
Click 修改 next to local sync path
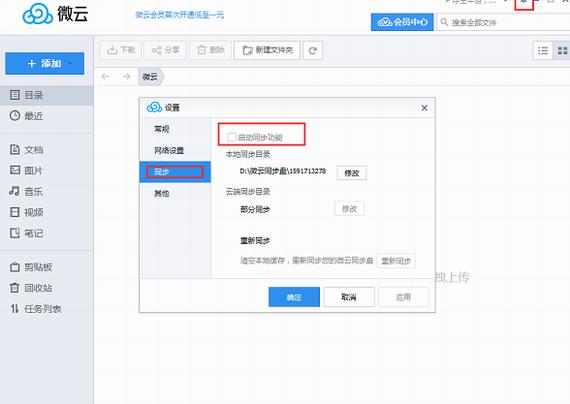pyautogui.click(x=352, y=173)
